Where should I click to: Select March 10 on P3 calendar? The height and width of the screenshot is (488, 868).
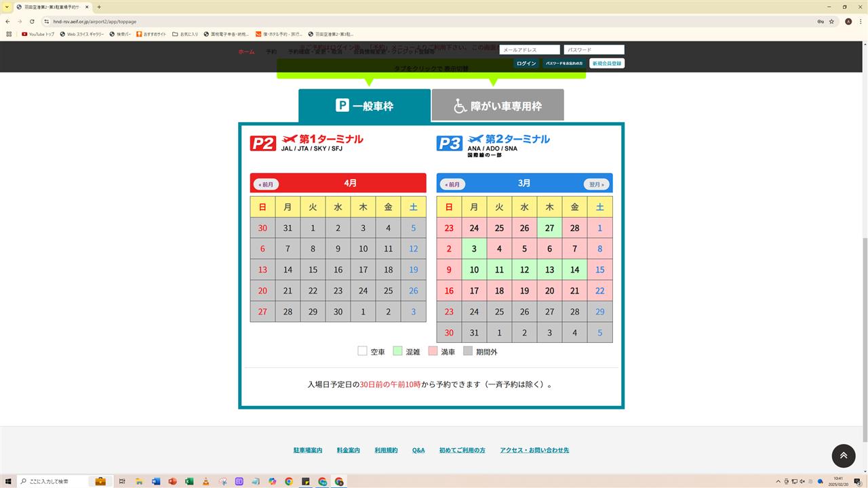(x=474, y=270)
